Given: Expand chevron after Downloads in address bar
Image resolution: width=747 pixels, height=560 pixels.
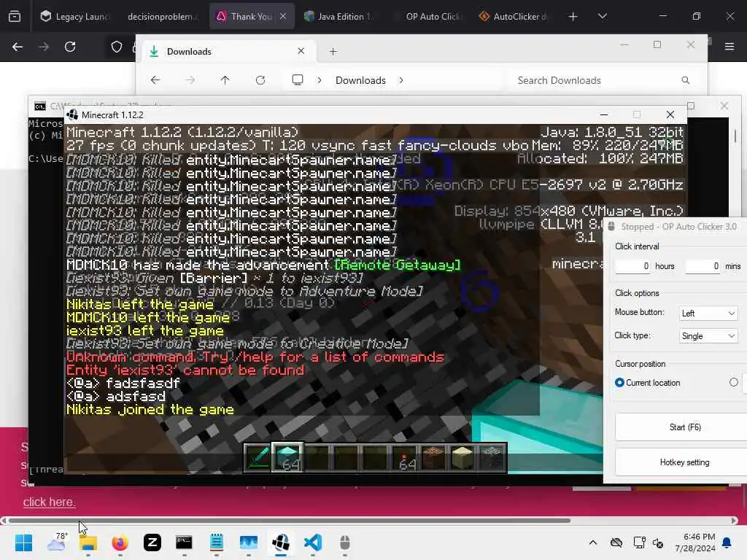Looking at the screenshot, I should coord(401,80).
